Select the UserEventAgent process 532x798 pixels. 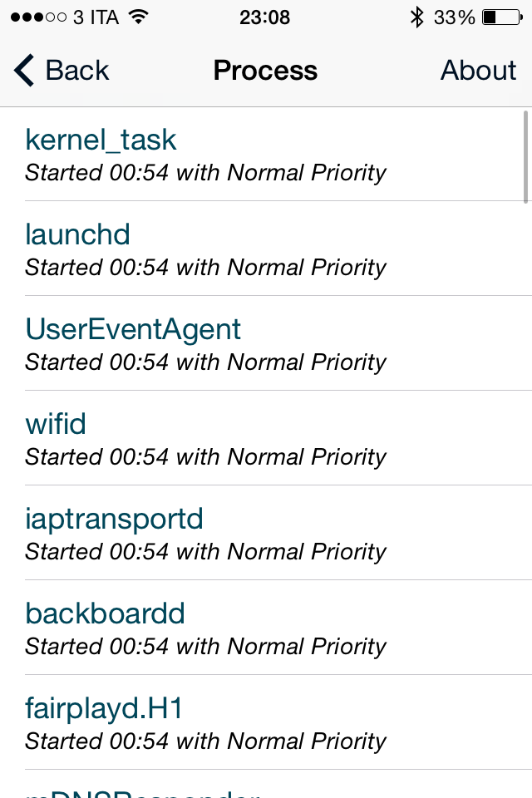coord(266,343)
